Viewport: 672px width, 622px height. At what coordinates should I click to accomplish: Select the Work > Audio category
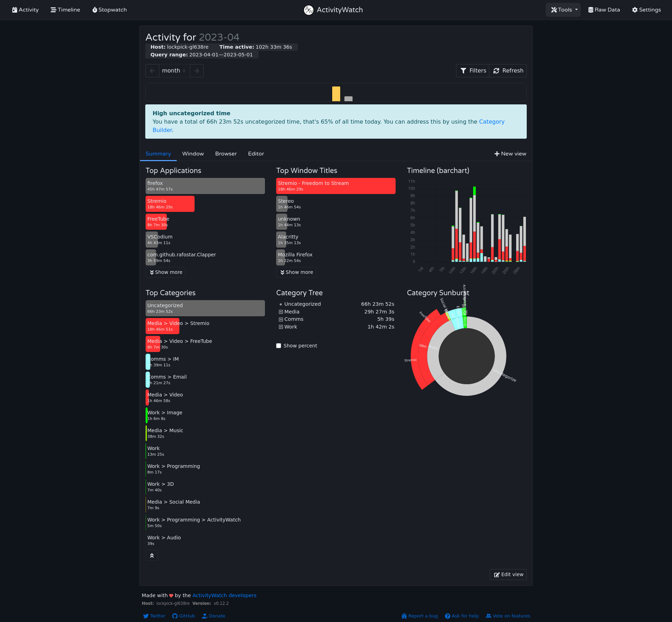[x=164, y=540]
